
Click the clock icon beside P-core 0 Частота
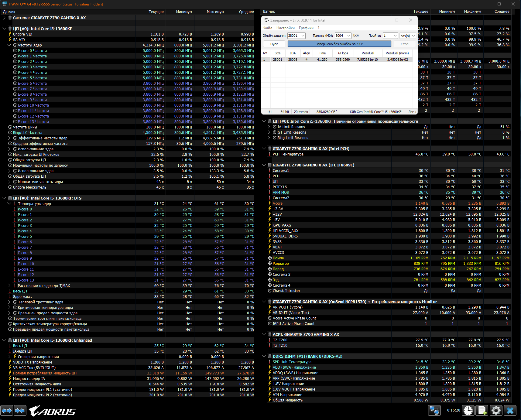tap(15, 50)
